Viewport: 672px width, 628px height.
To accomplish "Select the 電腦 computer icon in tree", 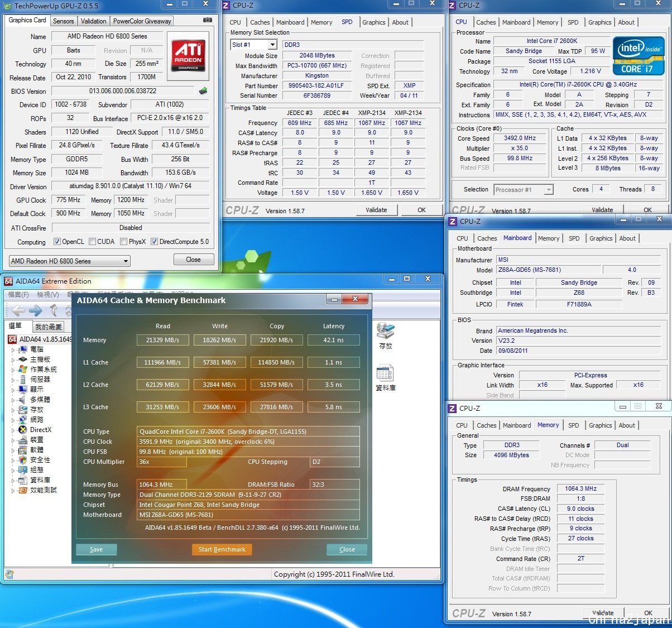I will [x=23, y=349].
